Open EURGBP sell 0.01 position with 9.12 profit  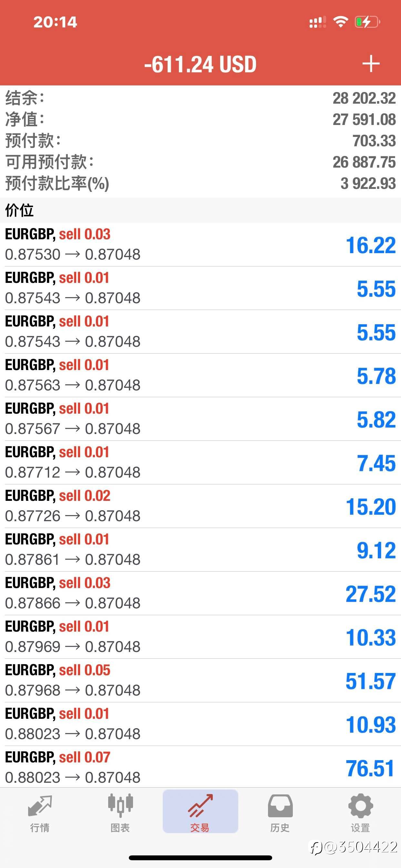point(200,549)
